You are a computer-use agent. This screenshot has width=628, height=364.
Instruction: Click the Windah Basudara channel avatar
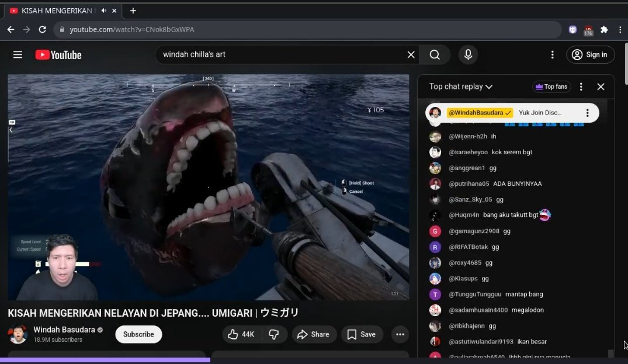point(18,334)
